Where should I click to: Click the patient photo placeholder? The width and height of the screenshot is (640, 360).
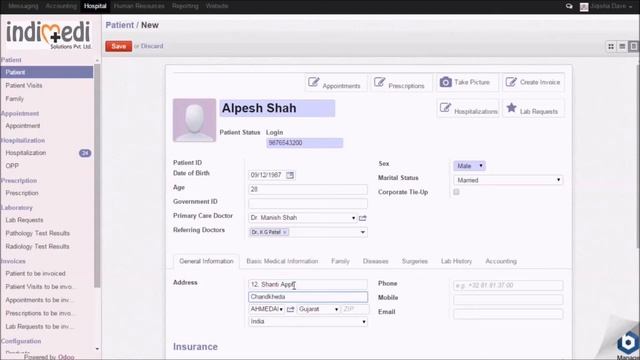(194, 120)
